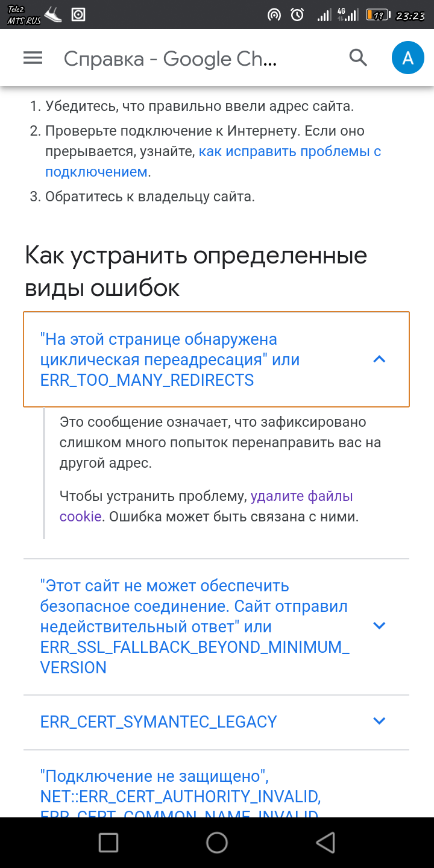The width and height of the screenshot is (434, 868).
Task: Collapse the ERR_TOO_MANY_REDIRECTS section chevron
Action: (x=379, y=359)
